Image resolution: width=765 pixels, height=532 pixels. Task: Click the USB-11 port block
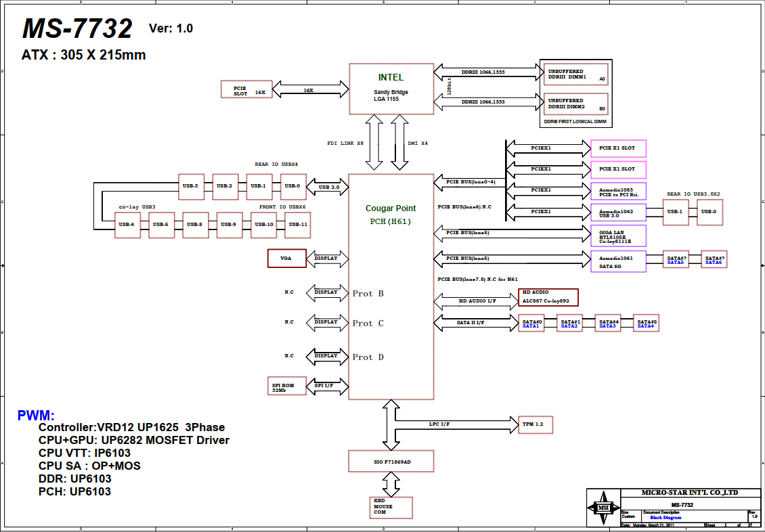[298, 225]
